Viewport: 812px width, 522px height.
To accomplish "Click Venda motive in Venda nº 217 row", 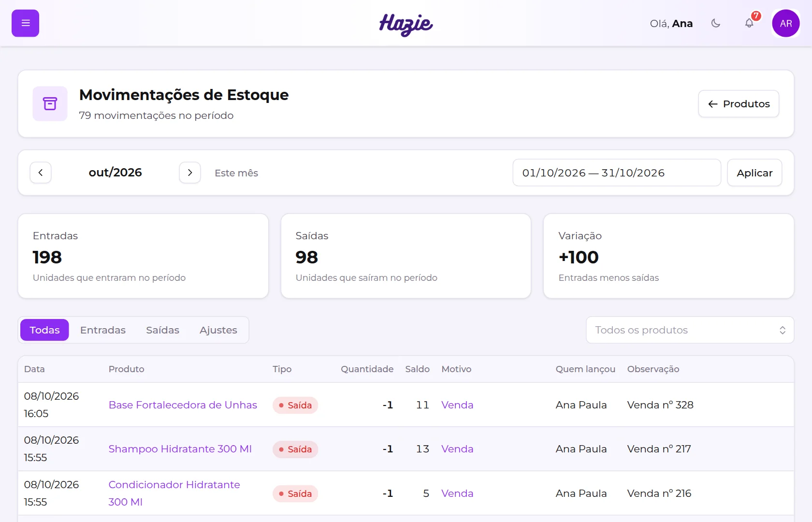I will point(457,449).
